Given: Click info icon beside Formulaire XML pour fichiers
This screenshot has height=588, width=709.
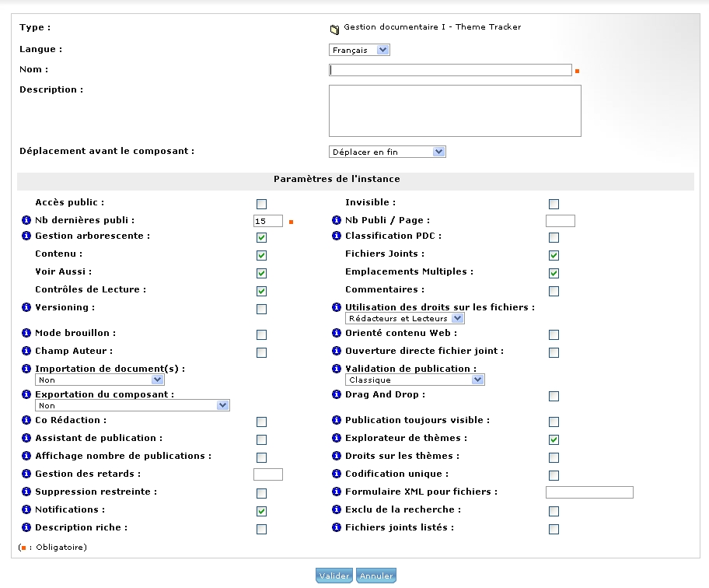Looking at the screenshot, I should [x=337, y=492].
